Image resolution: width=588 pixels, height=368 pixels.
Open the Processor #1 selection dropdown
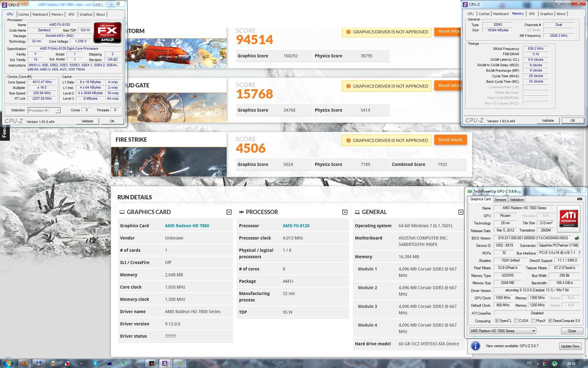44,110
